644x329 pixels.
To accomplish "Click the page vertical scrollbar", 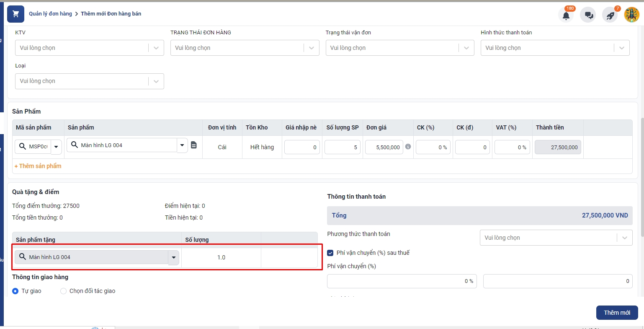I will click(x=641, y=176).
